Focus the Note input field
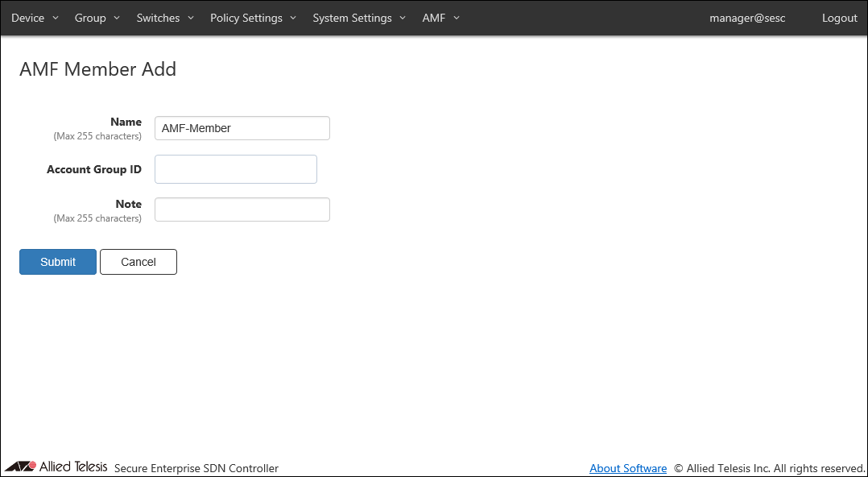The height and width of the screenshot is (477, 868). (242, 209)
